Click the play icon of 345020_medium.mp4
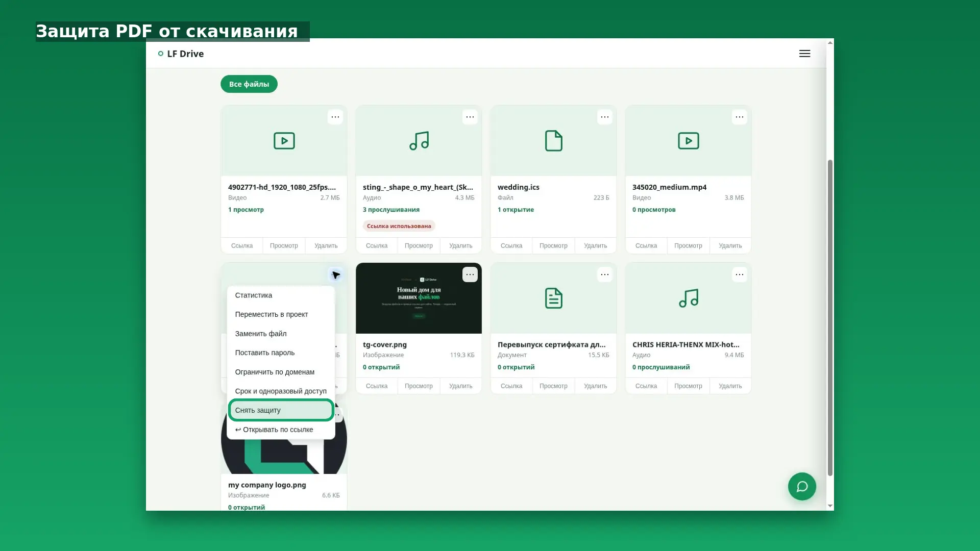Screen dimensions: 980x551 point(689,141)
